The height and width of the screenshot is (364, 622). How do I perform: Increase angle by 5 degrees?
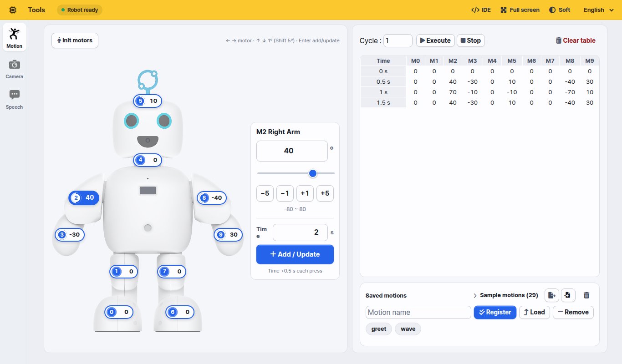325,193
